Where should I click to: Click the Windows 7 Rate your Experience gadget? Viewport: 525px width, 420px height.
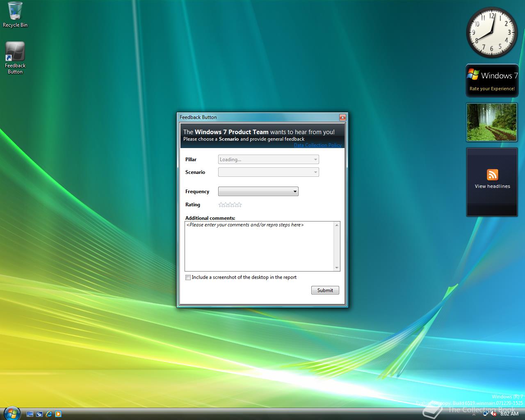click(492, 80)
